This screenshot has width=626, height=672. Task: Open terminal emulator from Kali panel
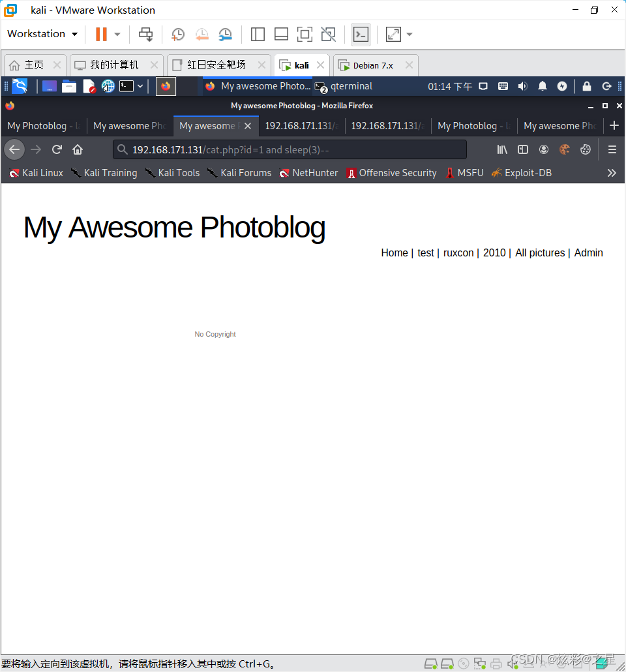[x=127, y=86]
